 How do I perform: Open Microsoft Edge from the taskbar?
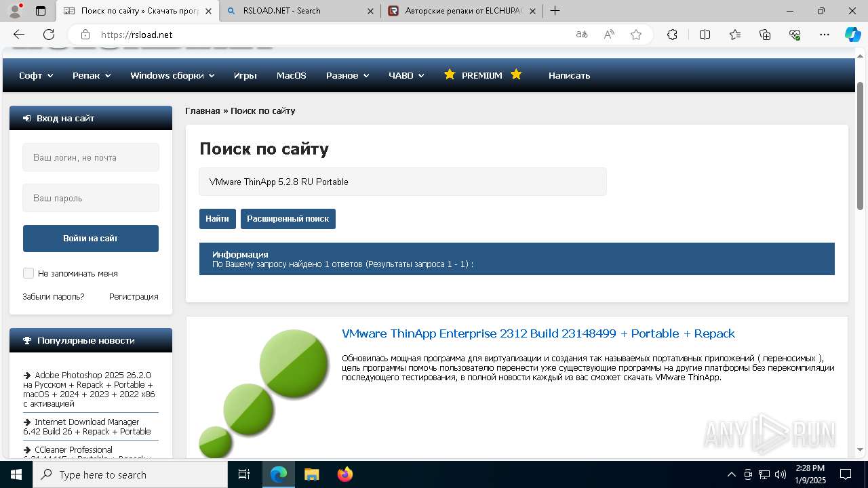pyautogui.click(x=279, y=474)
